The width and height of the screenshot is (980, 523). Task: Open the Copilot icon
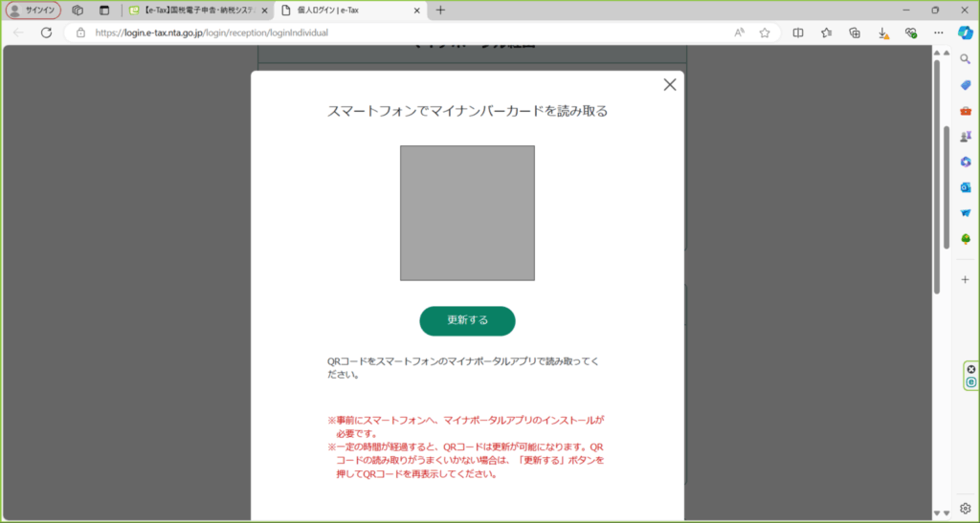(x=966, y=33)
